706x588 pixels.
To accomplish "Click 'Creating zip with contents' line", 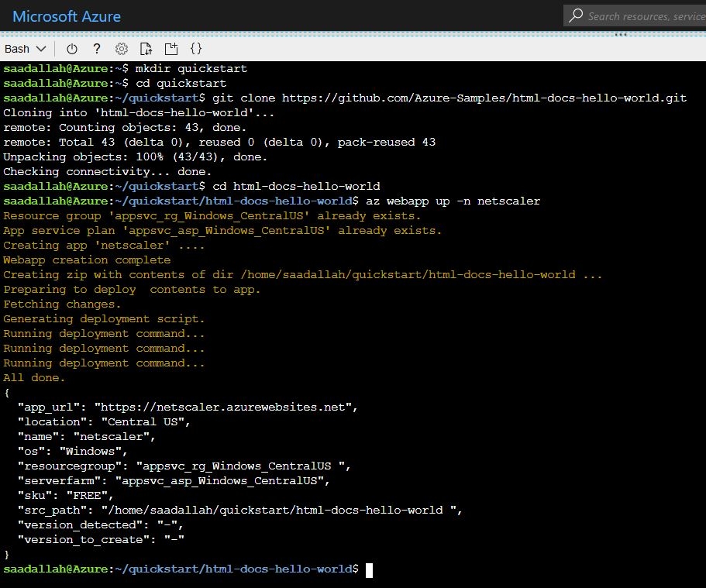I will 302,275.
